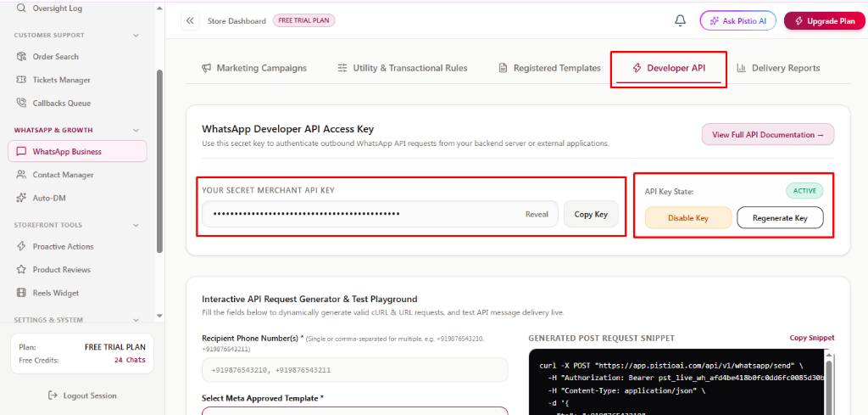Click the Disable Key button
Image resolution: width=868 pixels, height=415 pixels.
point(688,218)
